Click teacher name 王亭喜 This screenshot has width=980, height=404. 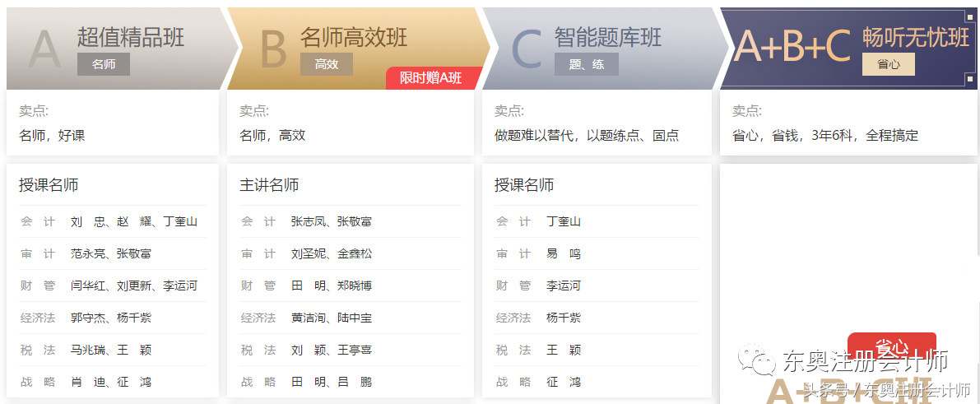(355, 351)
